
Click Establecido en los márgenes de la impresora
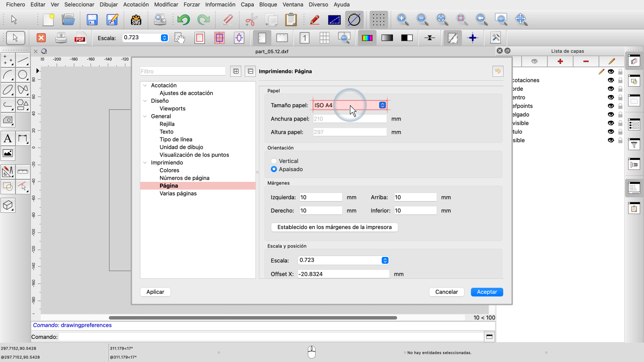[334, 227]
